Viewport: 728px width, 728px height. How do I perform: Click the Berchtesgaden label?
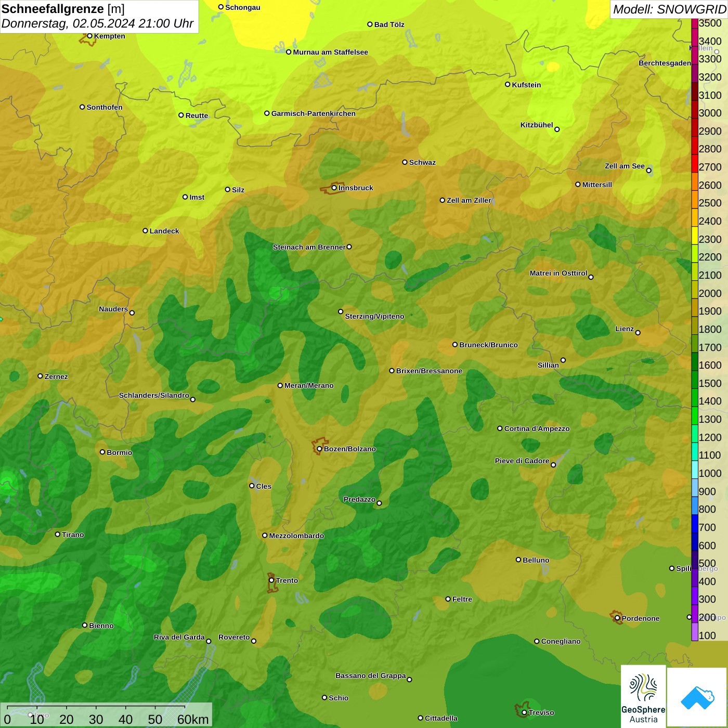click(665, 63)
